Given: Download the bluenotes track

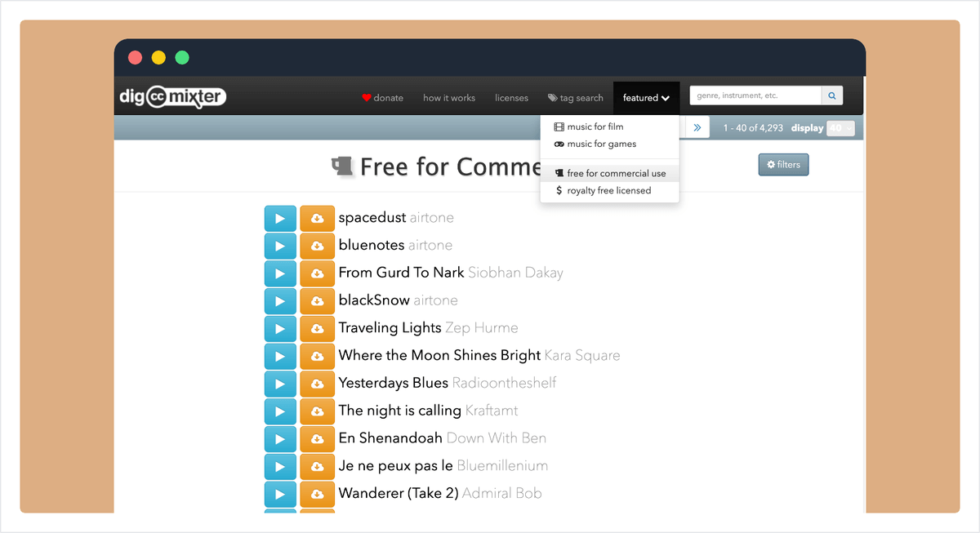Looking at the screenshot, I should click(317, 246).
